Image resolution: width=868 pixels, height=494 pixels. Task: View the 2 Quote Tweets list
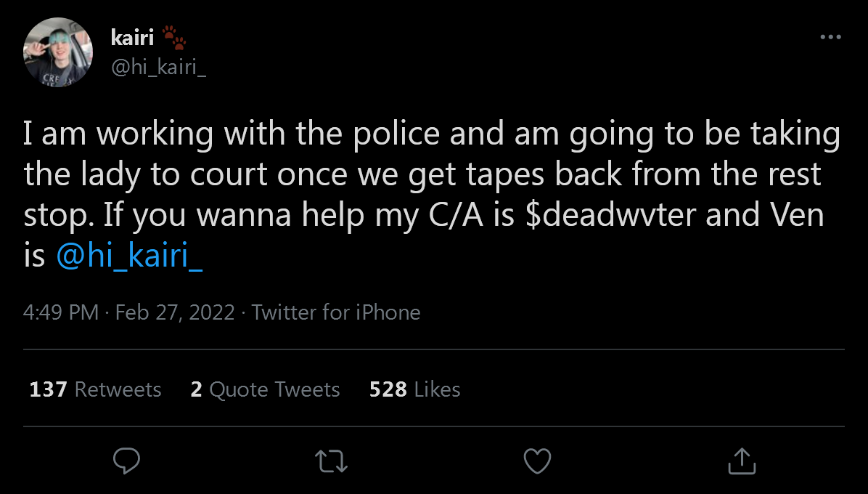click(x=265, y=389)
